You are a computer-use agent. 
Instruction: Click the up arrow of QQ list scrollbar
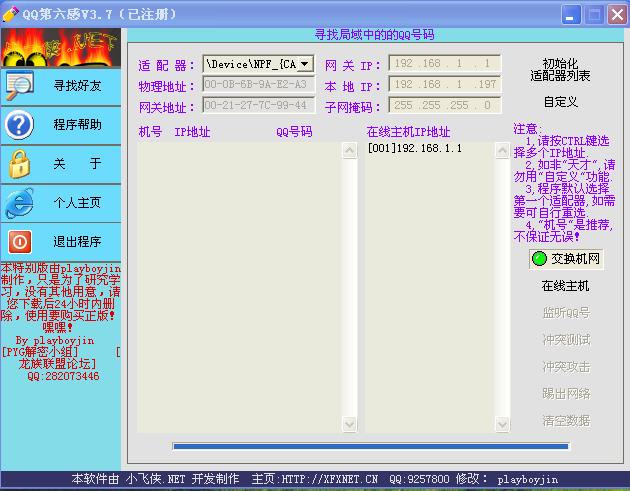(x=350, y=150)
